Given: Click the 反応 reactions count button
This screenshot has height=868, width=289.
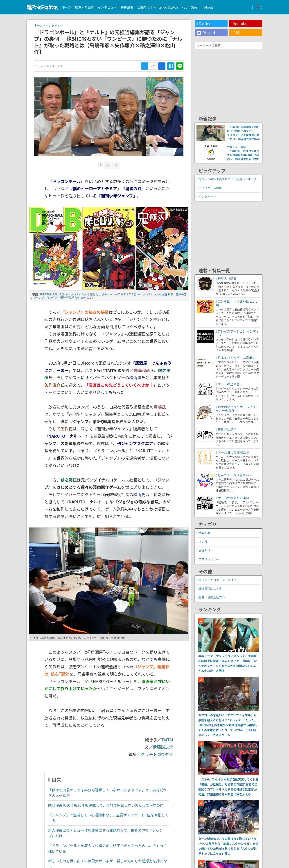Looking at the screenshot, I should pyautogui.click(x=153, y=66).
